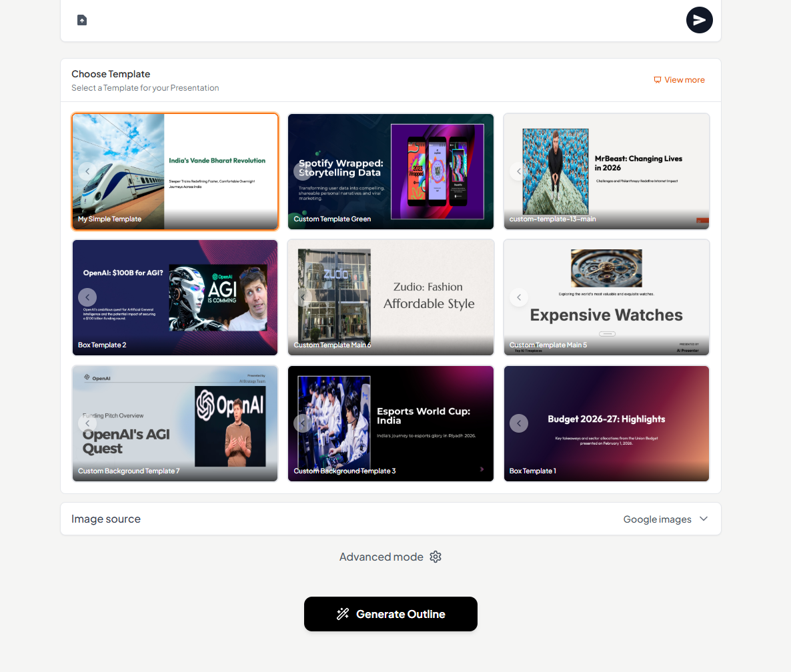Select the Custom Template Green thumbnail
This screenshot has height=672, width=791.
click(390, 171)
